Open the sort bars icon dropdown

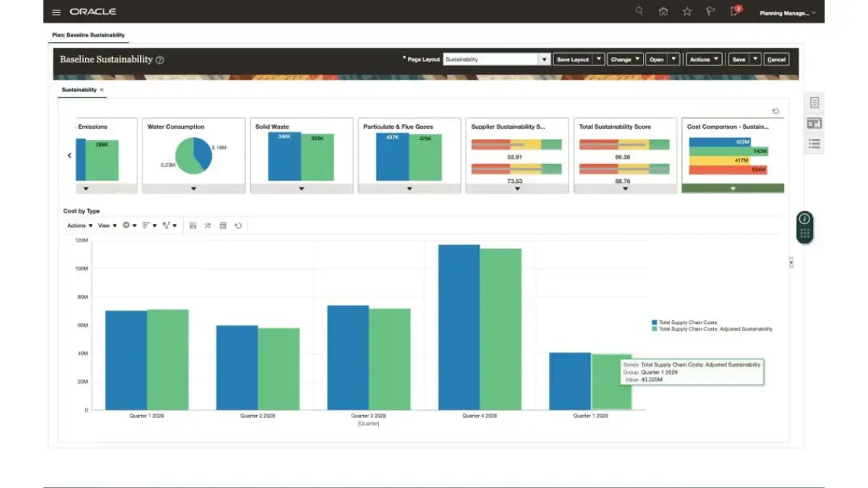click(x=149, y=226)
